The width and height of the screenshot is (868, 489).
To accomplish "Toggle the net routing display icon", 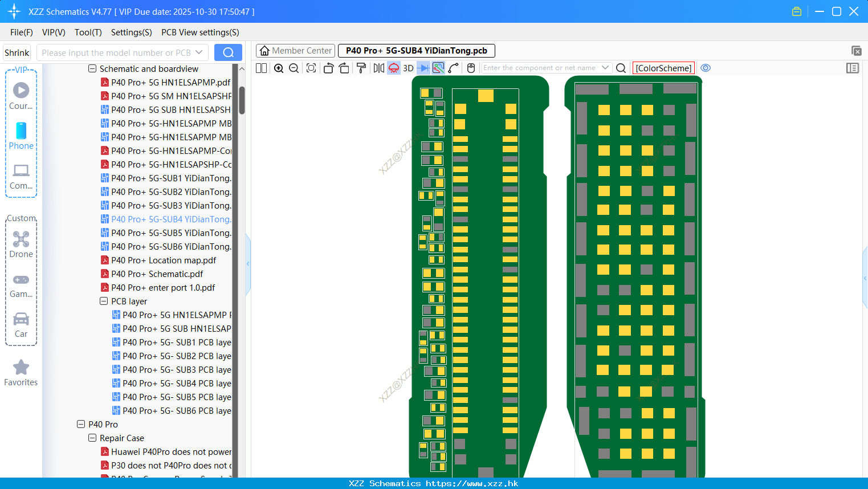I will [438, 68].
